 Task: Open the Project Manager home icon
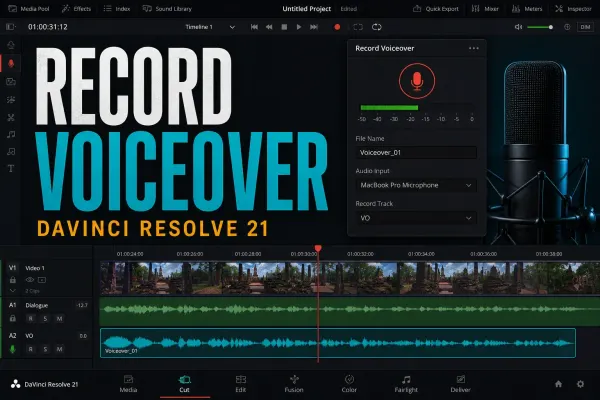pyautogui.click(x=558, y=384)
